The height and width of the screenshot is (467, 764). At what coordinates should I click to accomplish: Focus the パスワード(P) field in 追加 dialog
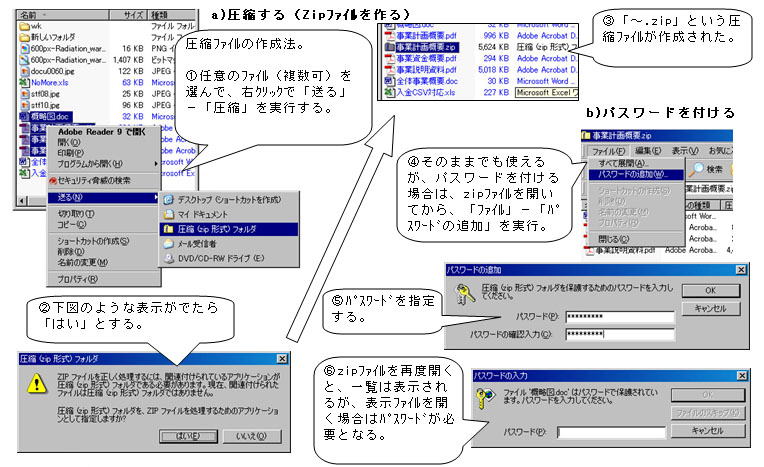620,316
